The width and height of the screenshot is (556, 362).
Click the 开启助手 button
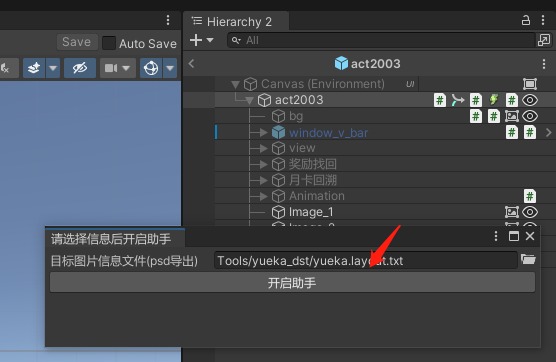[x=292, y=283]
